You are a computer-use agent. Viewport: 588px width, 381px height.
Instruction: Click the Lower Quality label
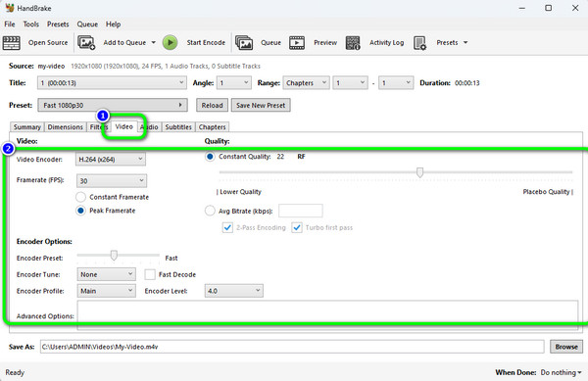pos(240,192)
